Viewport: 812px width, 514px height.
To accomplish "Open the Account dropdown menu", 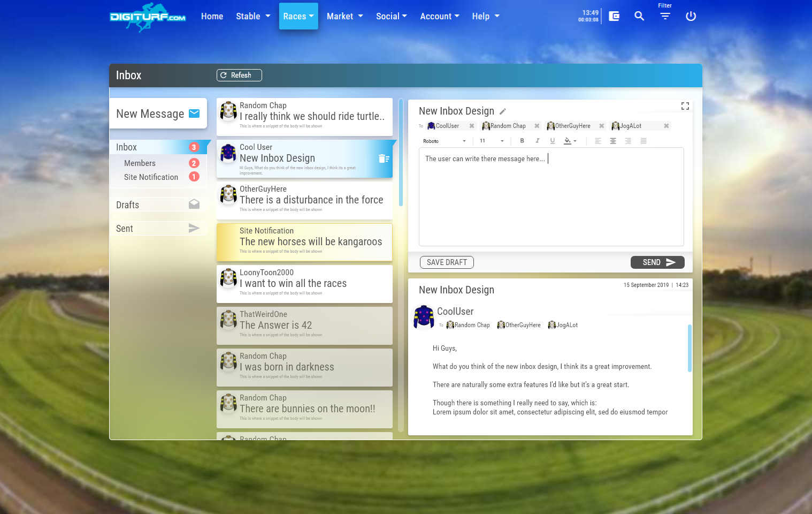I will point(439,16).
